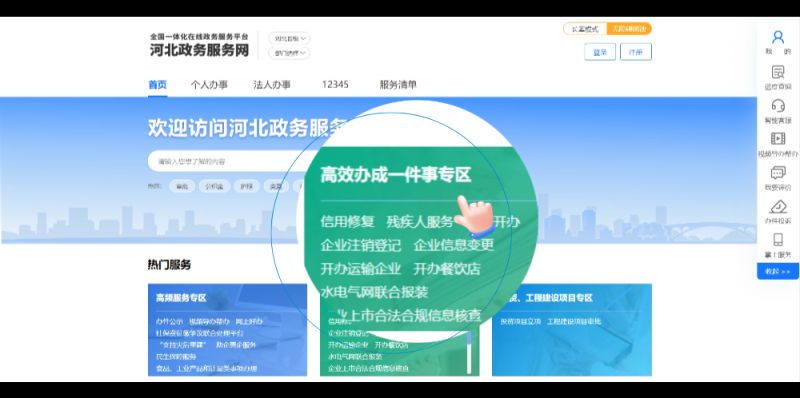Image resolution: width=800 pixels, height=398 pixels.
Task: Open the 我要评价 chat bubble icon
Action: (x=778, y=178)
